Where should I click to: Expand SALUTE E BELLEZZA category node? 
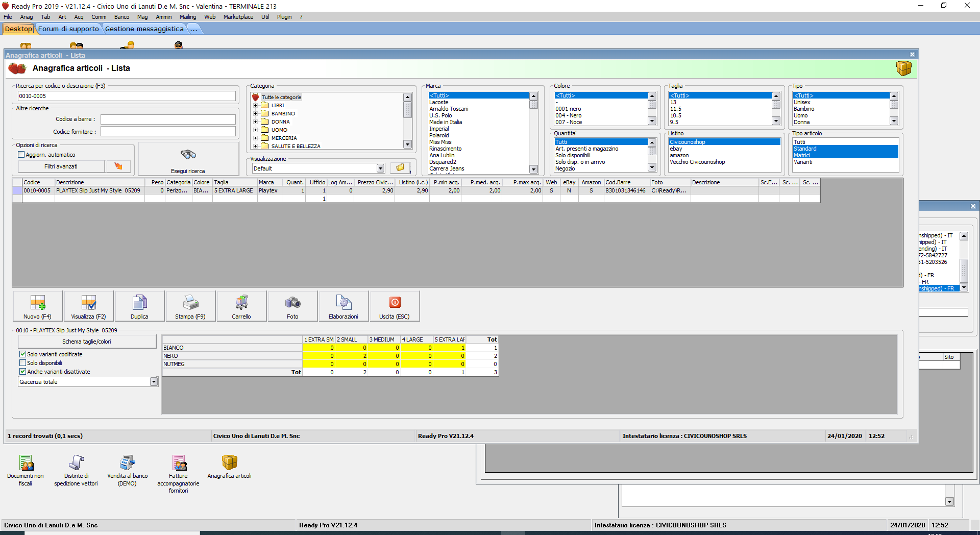coord(255,147)
